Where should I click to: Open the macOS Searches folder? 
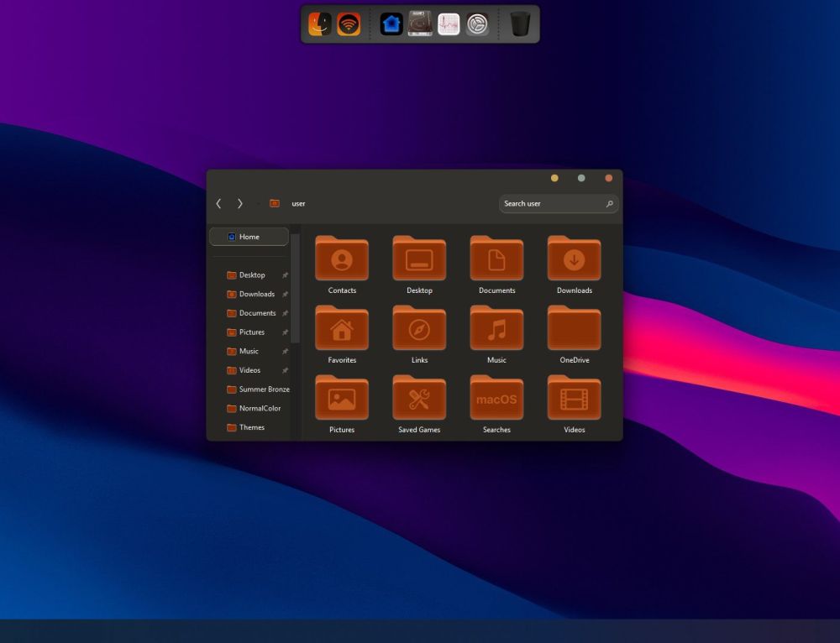click(x=496, y=398)
